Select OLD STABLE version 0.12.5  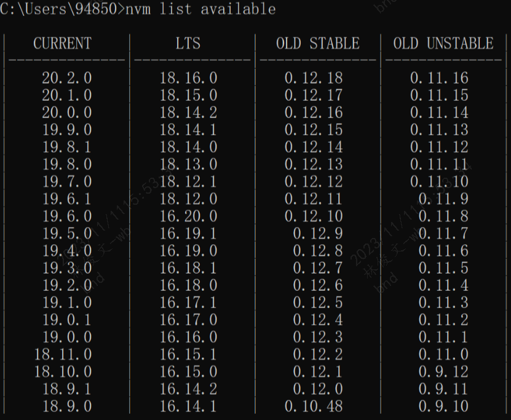click(x=318, y=303)
